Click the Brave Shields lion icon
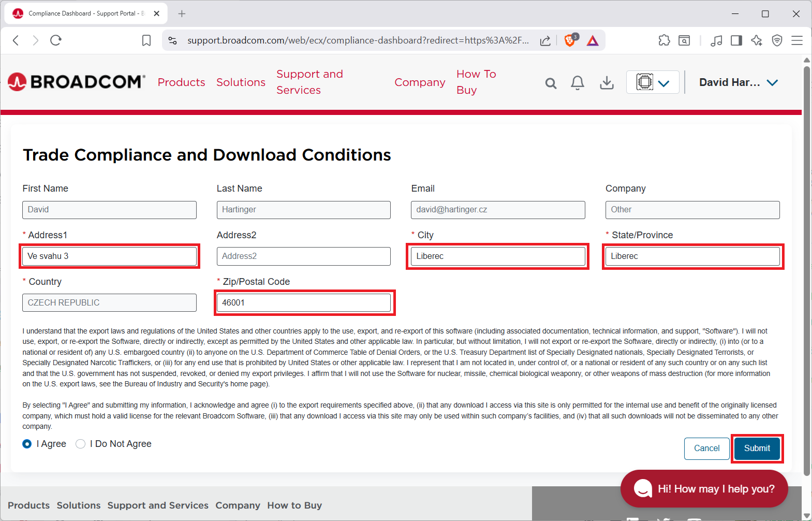The image size is (812, 521). click(x=570, y=40)
